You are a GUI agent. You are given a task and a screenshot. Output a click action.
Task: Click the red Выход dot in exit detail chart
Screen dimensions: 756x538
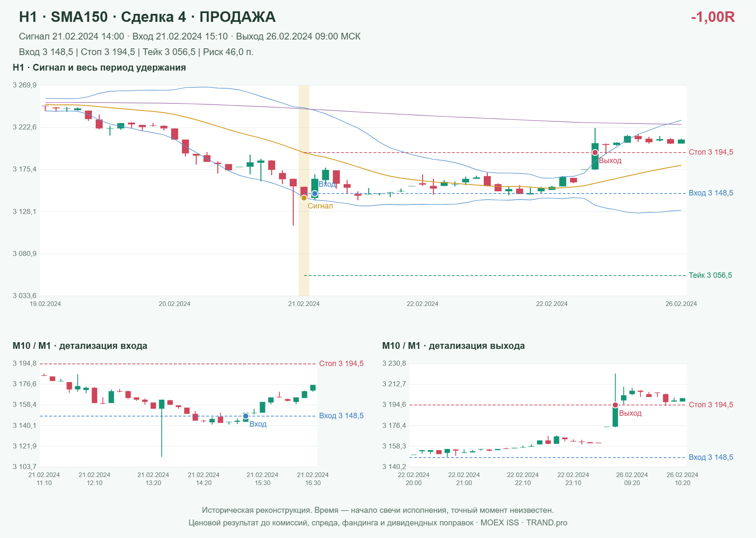click(615, 405)
